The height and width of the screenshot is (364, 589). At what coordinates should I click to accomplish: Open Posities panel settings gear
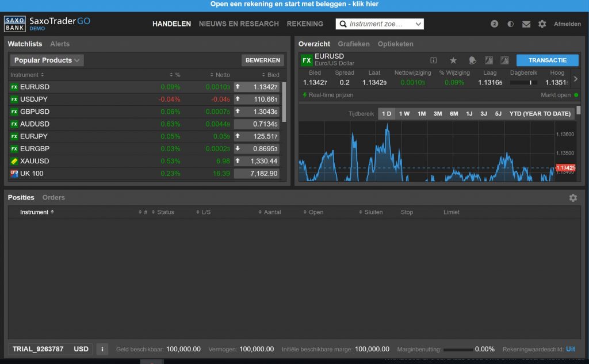(x=573, y=198)
